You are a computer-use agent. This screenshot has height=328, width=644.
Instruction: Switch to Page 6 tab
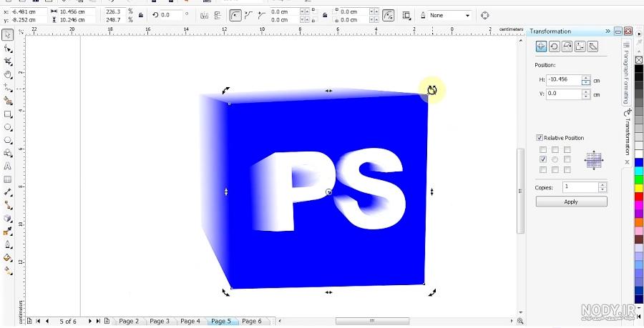pos(251,321)
